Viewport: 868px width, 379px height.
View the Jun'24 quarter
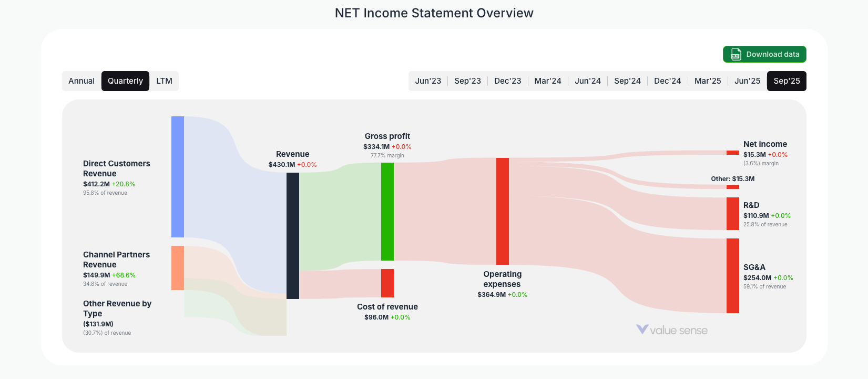tap(587, 81)
